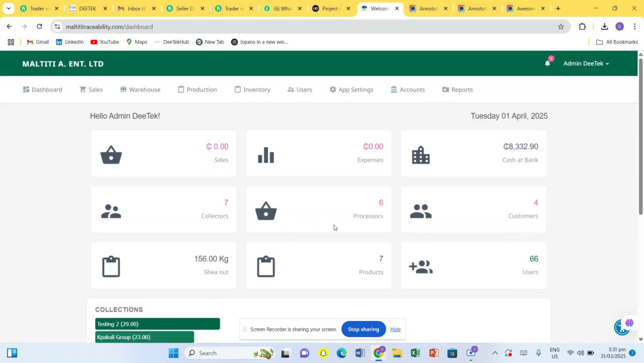Open a new browser tab
Screen dimensions: 644x363
tap(558, 8)
